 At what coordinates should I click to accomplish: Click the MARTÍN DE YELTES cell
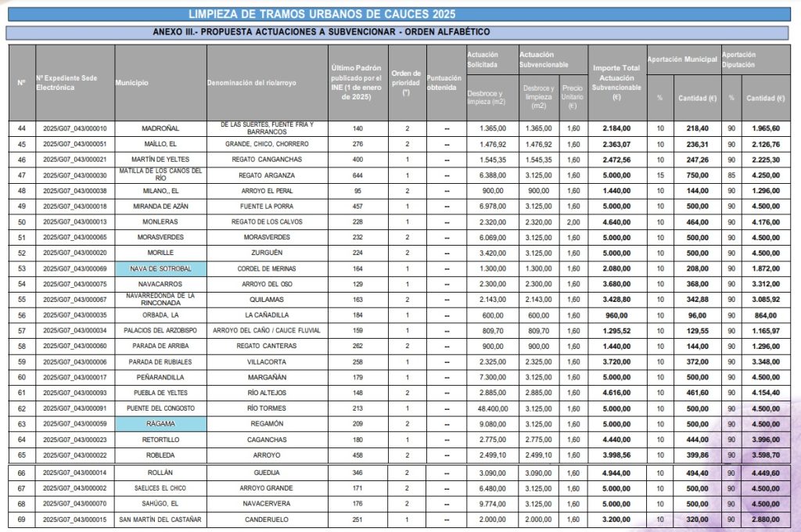[160, 160]
